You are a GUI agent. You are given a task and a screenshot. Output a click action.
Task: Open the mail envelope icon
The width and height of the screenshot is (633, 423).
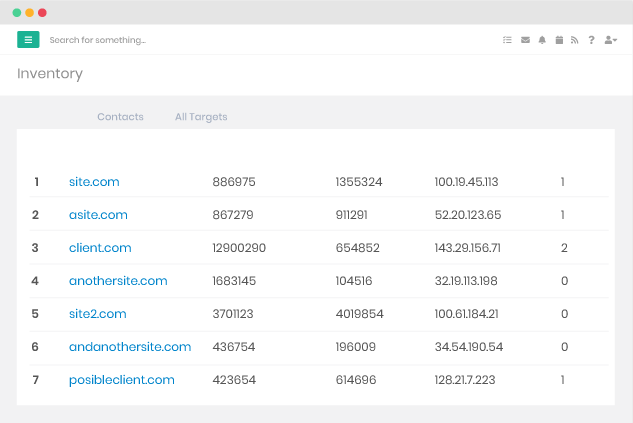tap(525, 40)
